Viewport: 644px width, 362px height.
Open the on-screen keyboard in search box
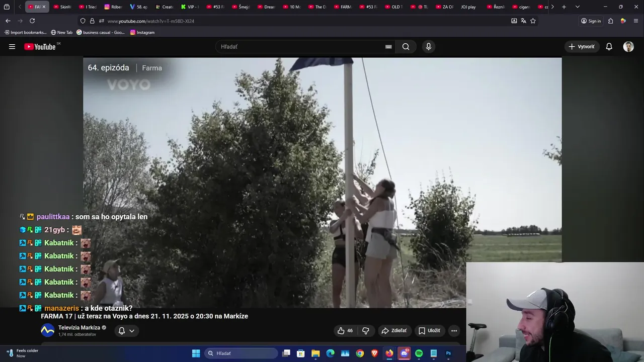[x=388, y=47]
